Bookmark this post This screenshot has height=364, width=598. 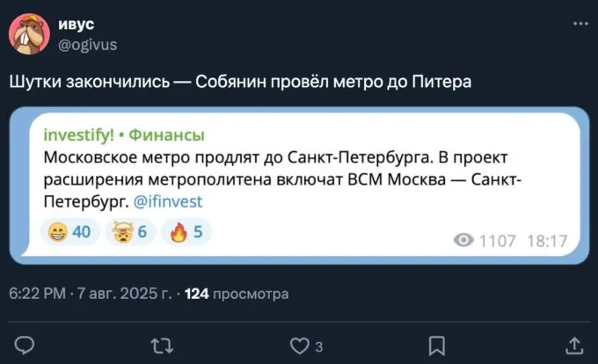436,344
